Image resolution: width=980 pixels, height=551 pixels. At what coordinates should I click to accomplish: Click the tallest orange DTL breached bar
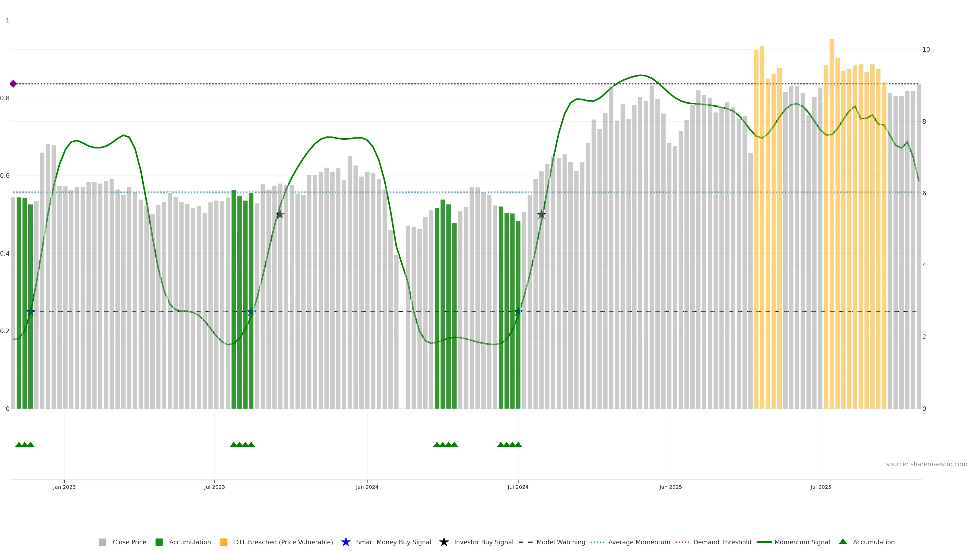point(832,228)
